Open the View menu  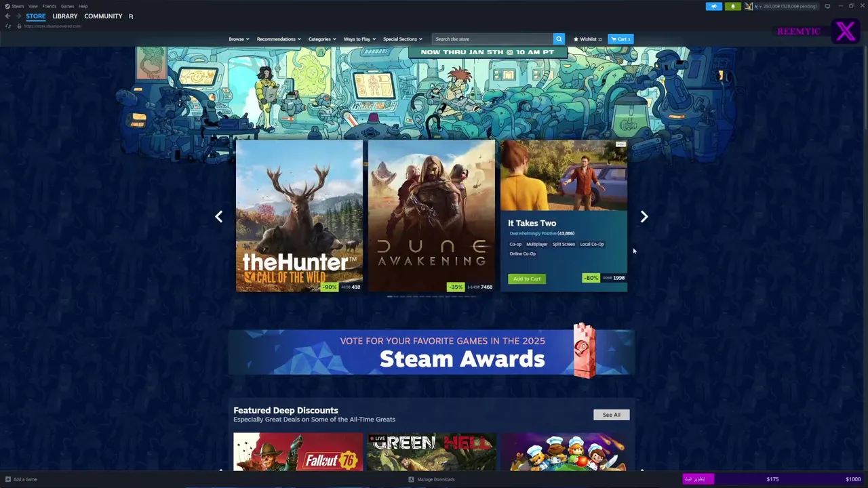coord(33,6)
